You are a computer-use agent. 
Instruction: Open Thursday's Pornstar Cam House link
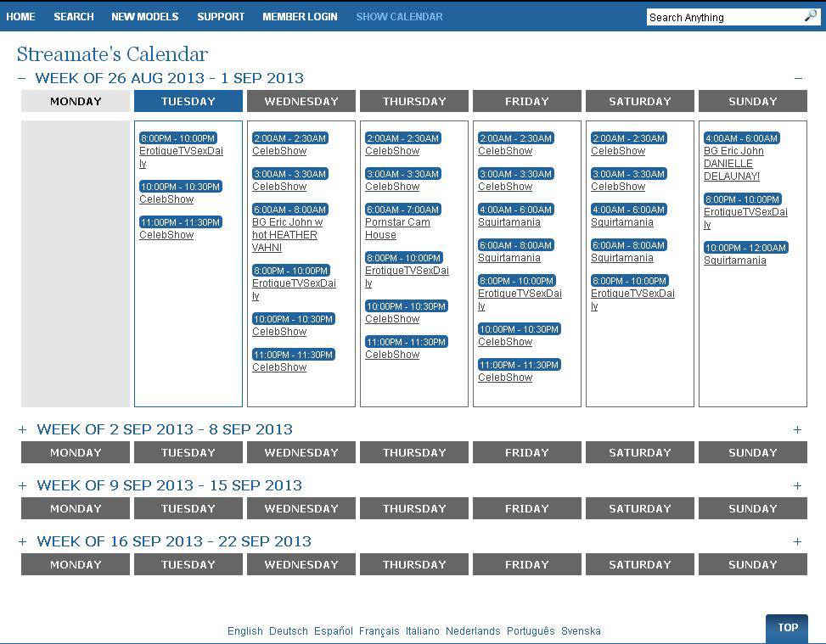pyautogui.click(x=398, y=228)
